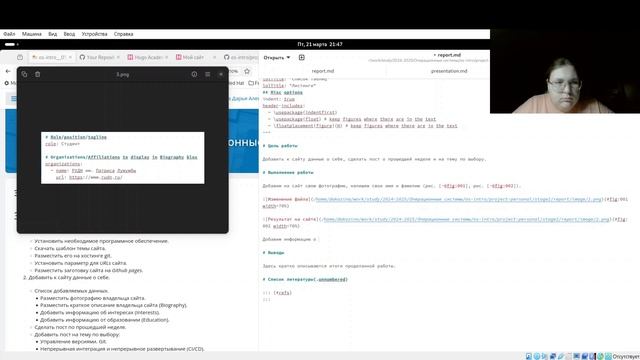This screenshot has width=640, height=360.
Task: Switch to the Your Reposit GitHub tab
Action: [x=100, y=58]
